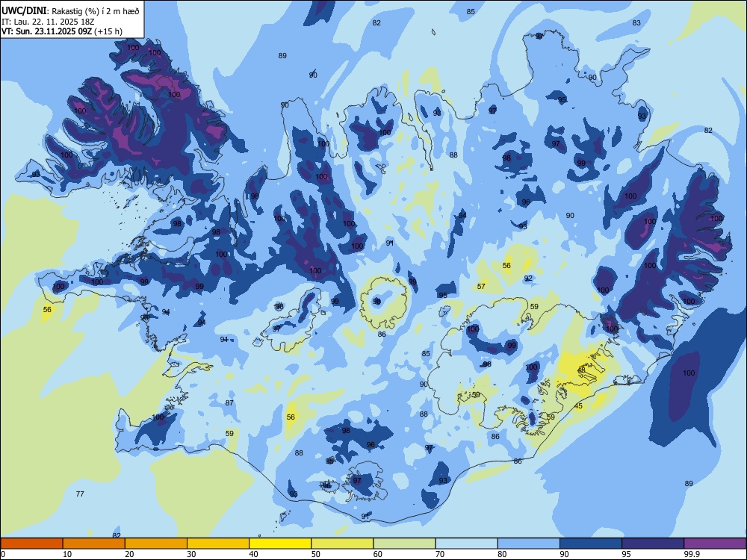Click the dark orange 0–10 legend swatch
The height and width of the screenshot is (560, 747).
tap(31, 544)
